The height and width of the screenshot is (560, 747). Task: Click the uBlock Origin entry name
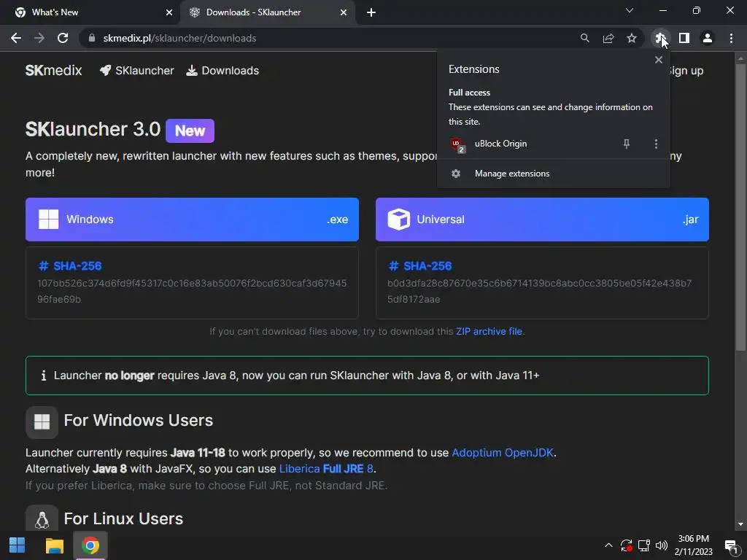click(x=500, y=144)
